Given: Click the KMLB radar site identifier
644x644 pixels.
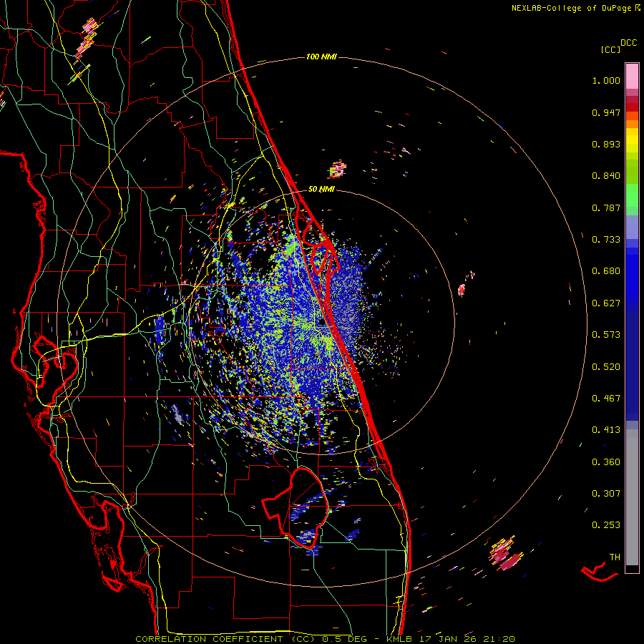Looking at the screenshot, I should 399,639.
